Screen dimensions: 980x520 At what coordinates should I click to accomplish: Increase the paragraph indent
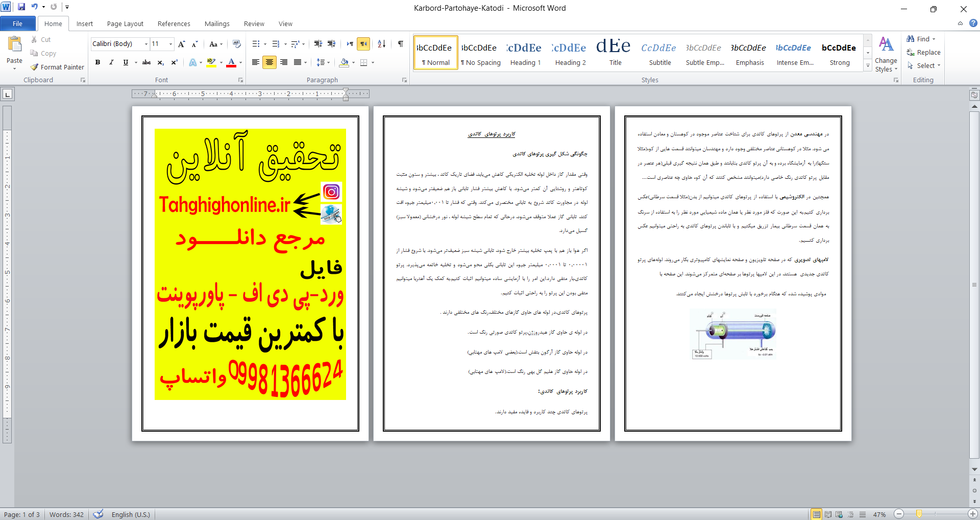pos(331,44)
